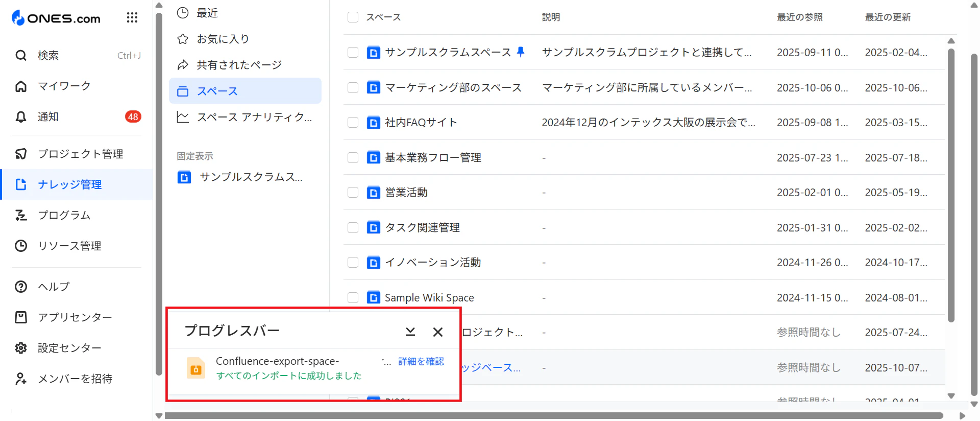Check the Sample Wiki Space row checkbox
This screenshot has height=421, width=980.
tap(353, 297)
